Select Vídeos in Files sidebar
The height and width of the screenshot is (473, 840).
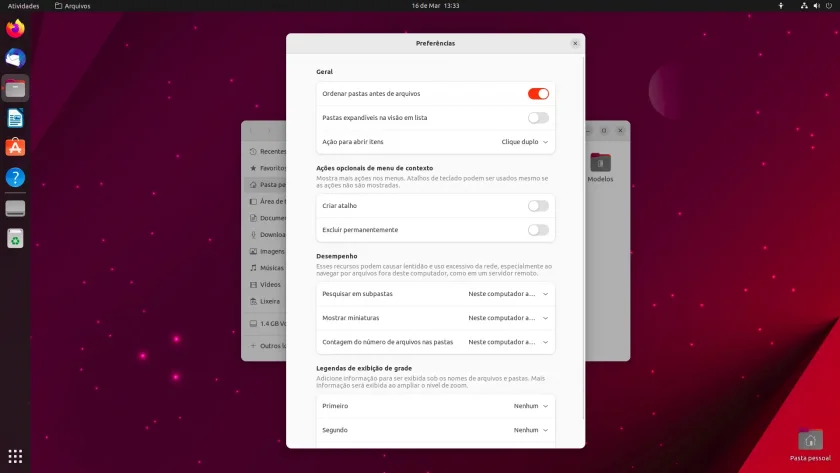tap(266, 284)
